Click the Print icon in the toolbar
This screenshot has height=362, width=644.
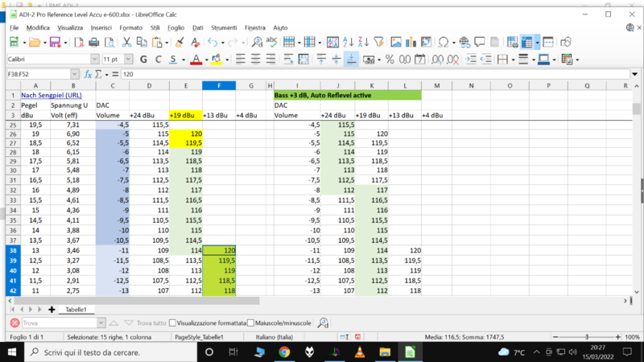(x=94, y=42)
